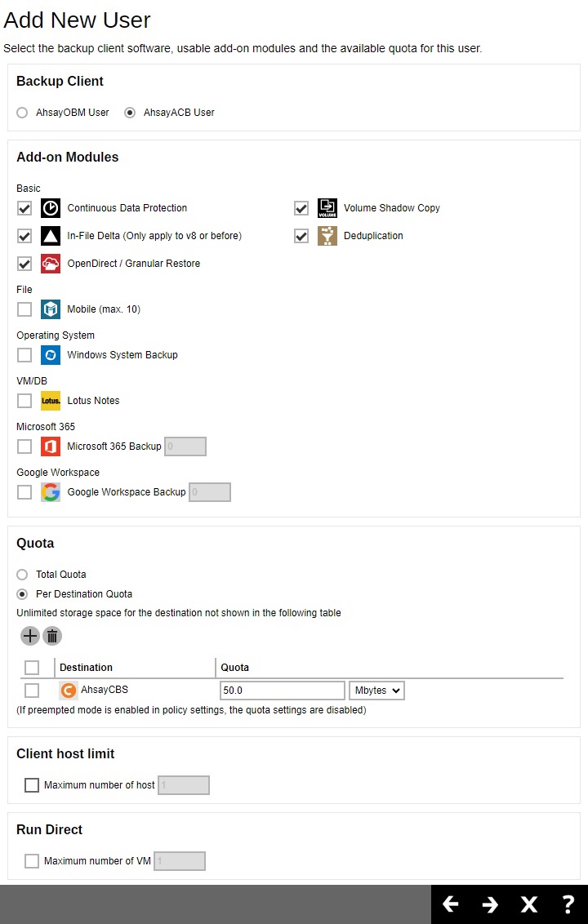Click the Google Workspace Backup icon
Screen dimensions: 588x924
coord(51,492)
